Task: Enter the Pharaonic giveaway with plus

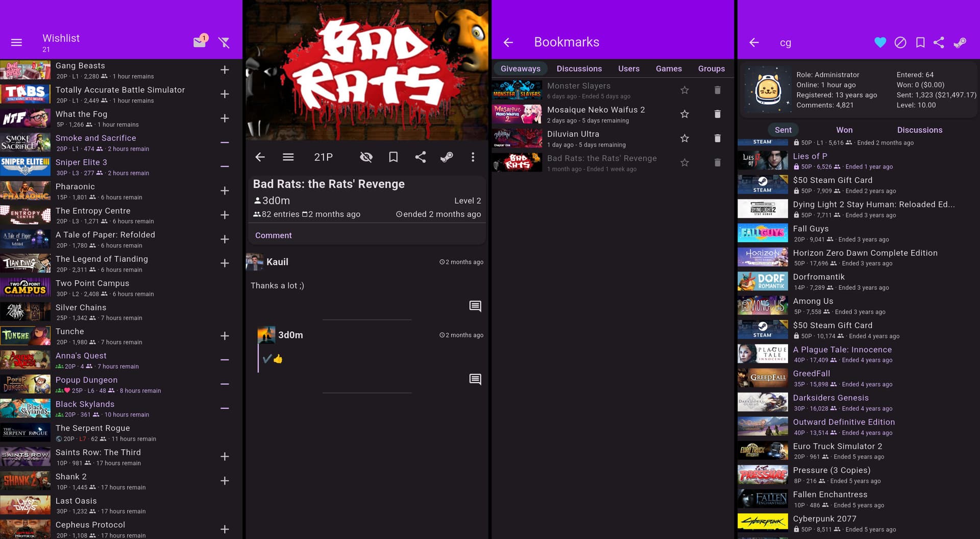Action: coord(225,191)
